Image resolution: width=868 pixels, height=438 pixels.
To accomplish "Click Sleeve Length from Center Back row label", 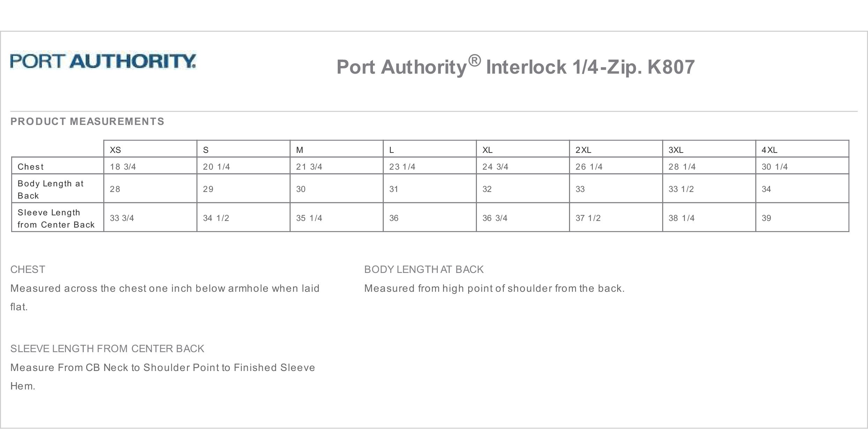I will pyautogui.click(x=56, y=218).
